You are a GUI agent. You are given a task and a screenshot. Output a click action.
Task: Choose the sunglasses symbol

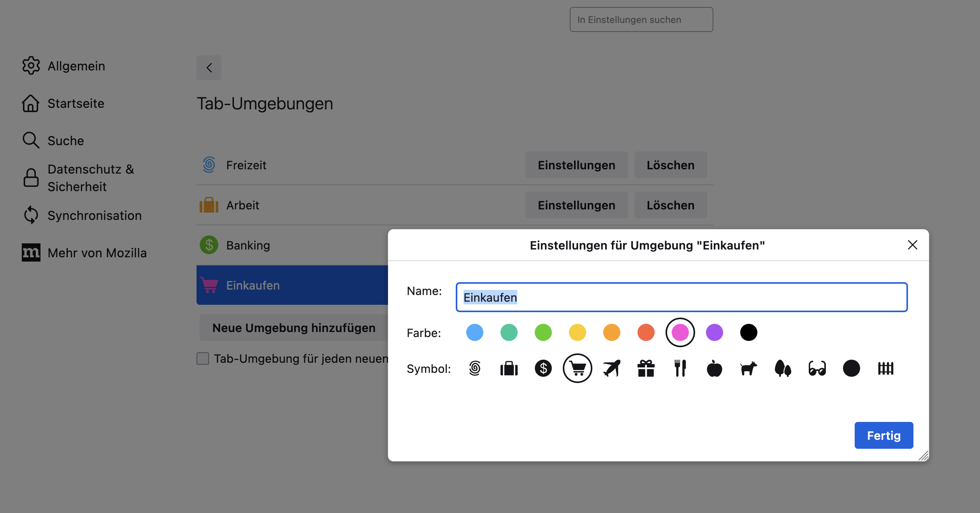817,368
